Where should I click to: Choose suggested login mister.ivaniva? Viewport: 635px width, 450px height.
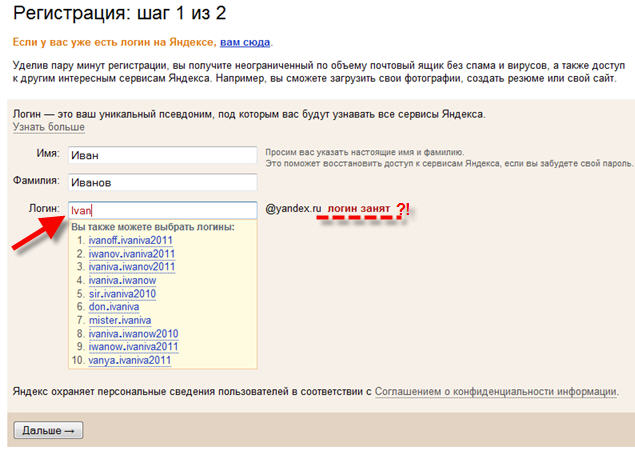point(119,320)
